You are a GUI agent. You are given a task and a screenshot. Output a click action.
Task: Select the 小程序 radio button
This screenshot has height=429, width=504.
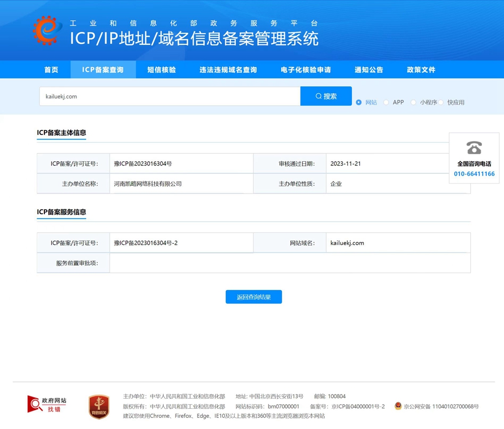413,102
